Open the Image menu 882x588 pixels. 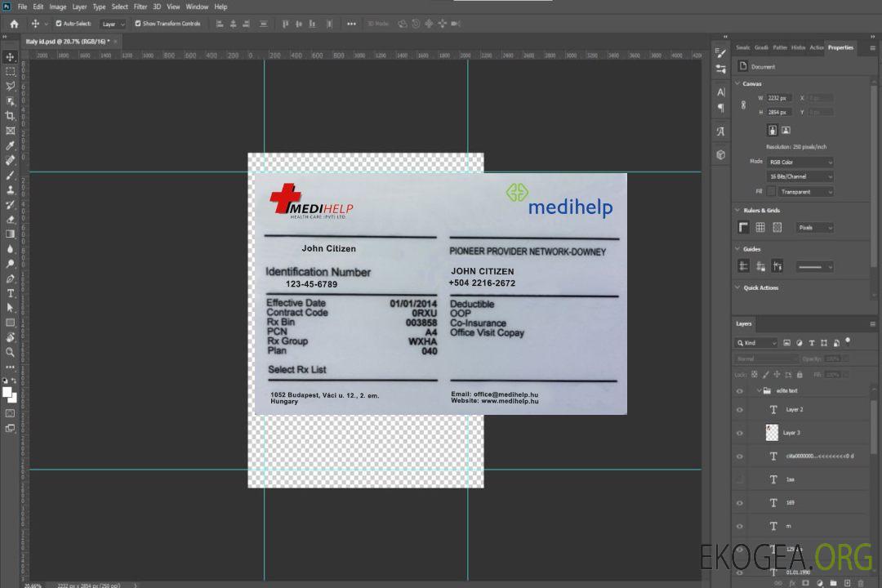(x=58, y=7)
